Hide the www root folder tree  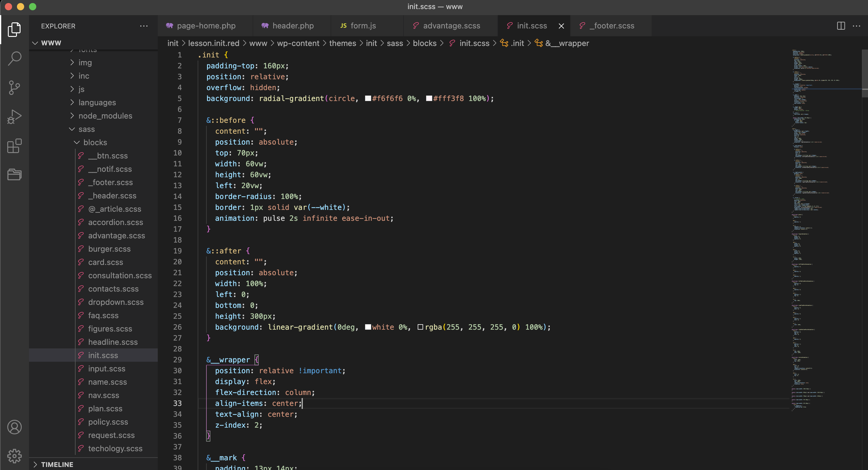(x=36, y=42)
